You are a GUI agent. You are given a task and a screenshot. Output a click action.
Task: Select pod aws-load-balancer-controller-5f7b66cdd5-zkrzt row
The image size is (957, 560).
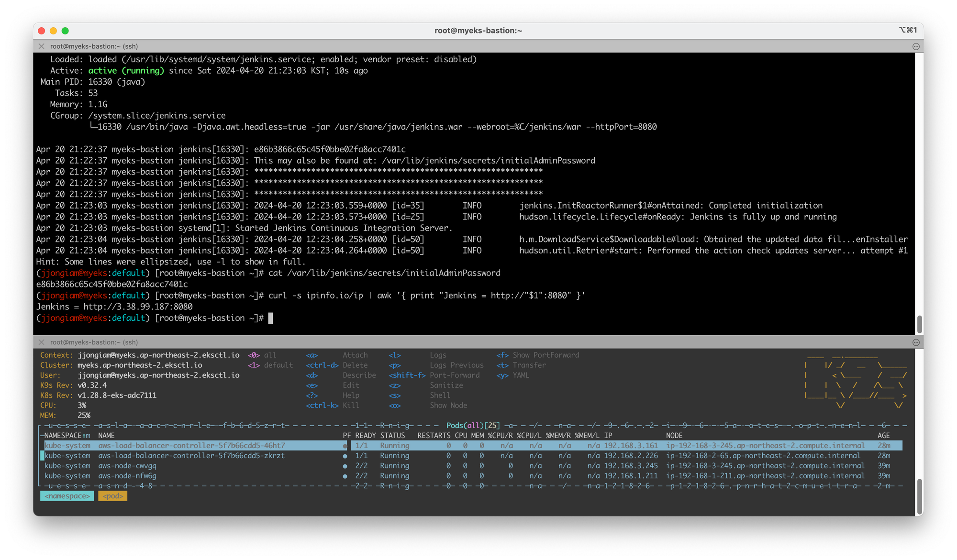pos(191,456)
